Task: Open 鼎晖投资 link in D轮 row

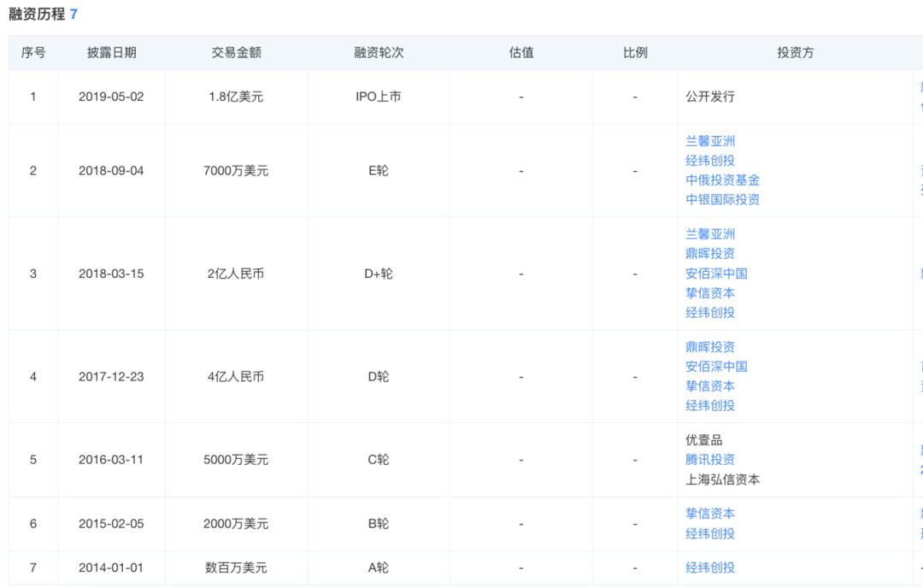Action: click(x=710, y=347)
